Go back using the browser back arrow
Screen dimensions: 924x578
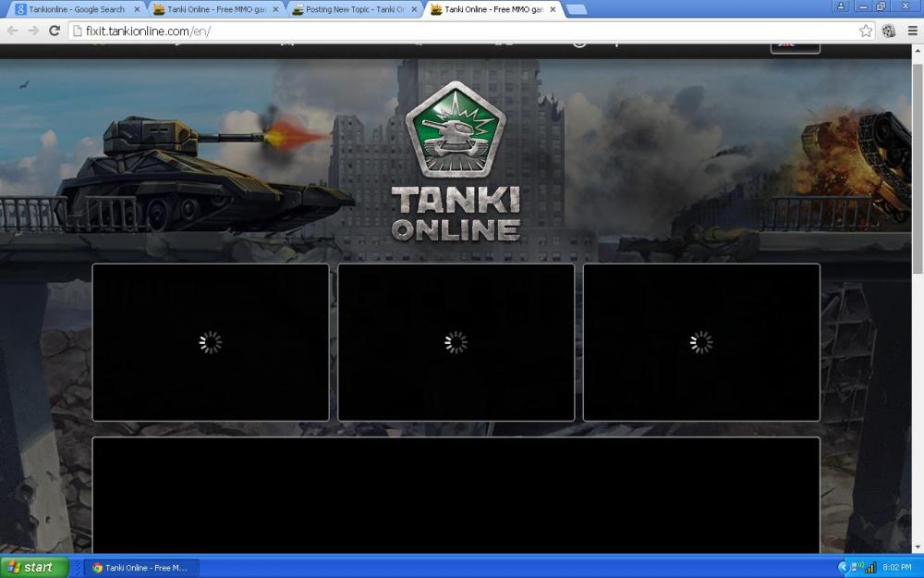(13, 31)
